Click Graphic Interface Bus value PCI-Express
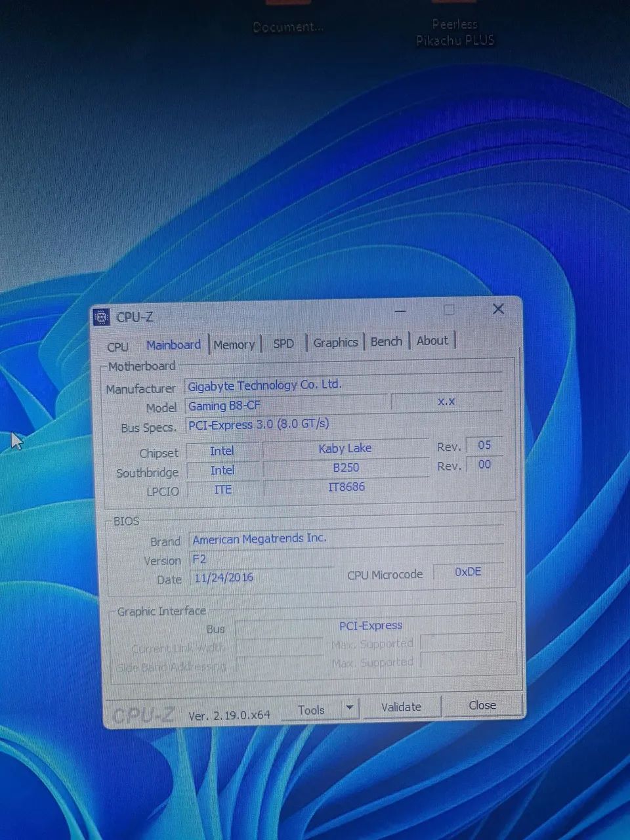The width and height of the screenshot is (630, 840). click(371, 626)
